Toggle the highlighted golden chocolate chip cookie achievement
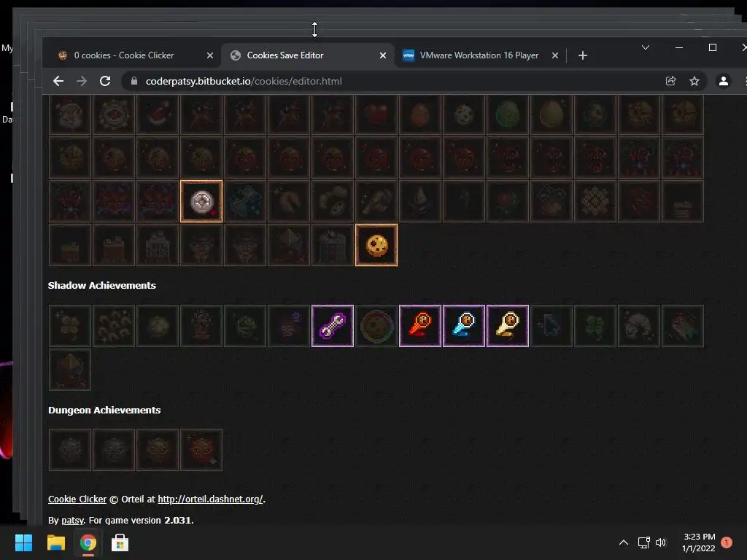 click(x=376, y=245)
